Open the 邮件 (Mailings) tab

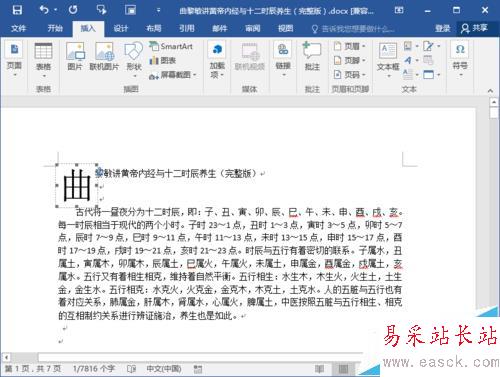coord(220,28)
